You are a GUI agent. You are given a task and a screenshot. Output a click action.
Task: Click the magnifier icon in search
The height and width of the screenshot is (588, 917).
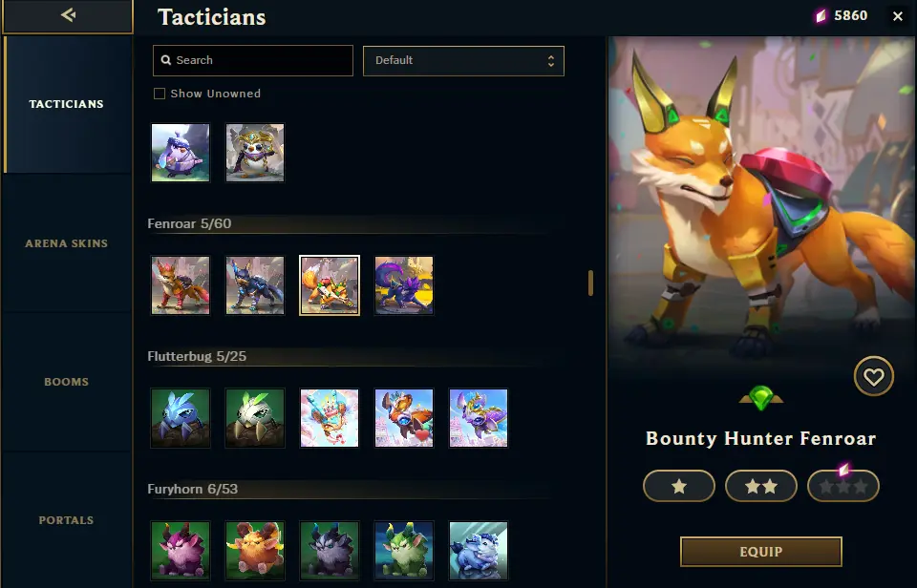coord(166,60)
